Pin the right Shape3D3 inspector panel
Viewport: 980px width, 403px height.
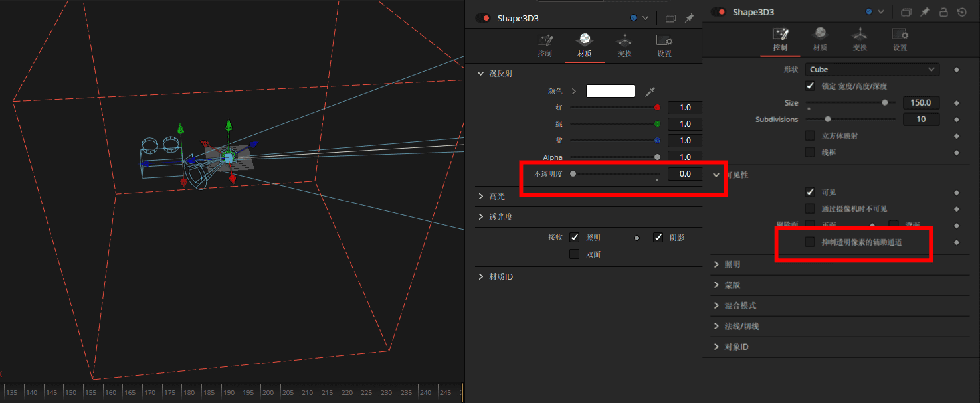tap(924, 12)
